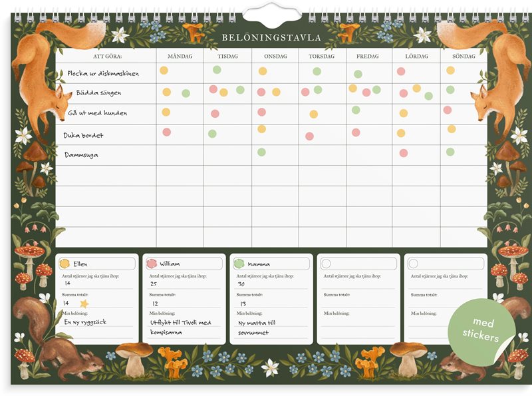Viewport: 532px width, 396px height.
Task: Click the ATT GÖRA header label
Action: pos(106,57)
